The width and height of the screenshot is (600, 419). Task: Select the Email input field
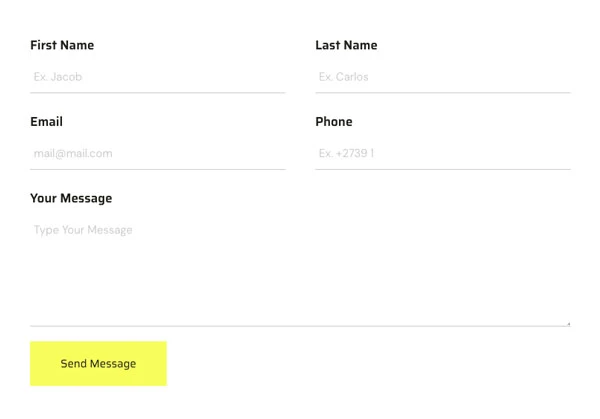pos(158,153)
